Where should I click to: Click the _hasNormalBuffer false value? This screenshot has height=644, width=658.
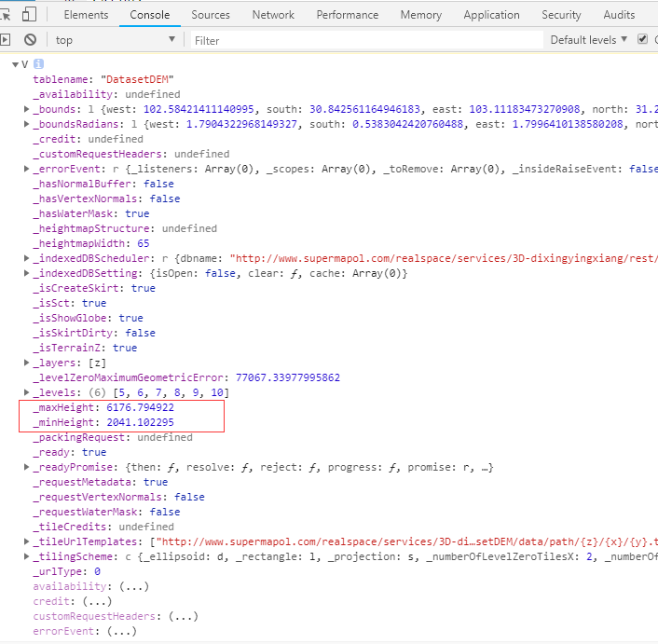click(x=158, y=184)
